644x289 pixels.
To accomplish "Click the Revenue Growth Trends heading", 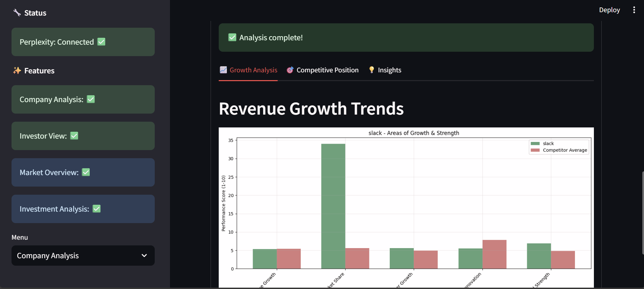I will [x=311, y=109].
